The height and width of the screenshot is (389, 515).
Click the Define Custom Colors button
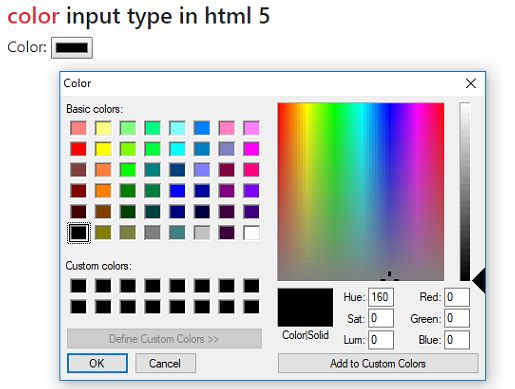pos(164,339)
